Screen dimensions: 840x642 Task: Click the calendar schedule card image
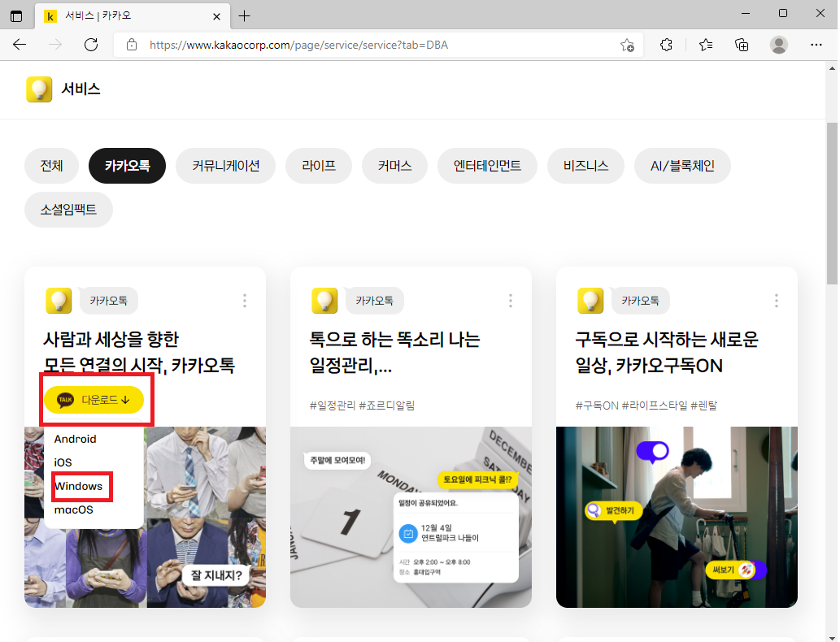[411, 517]
